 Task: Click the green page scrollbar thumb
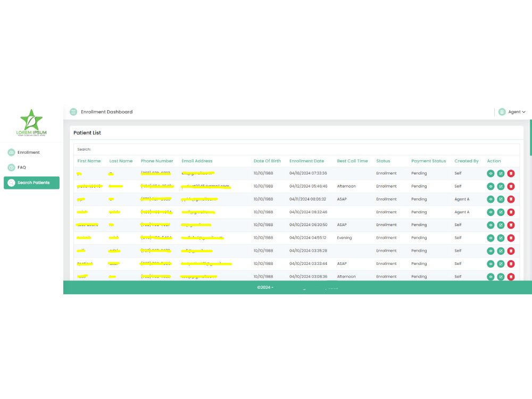(x=530, y=137)
